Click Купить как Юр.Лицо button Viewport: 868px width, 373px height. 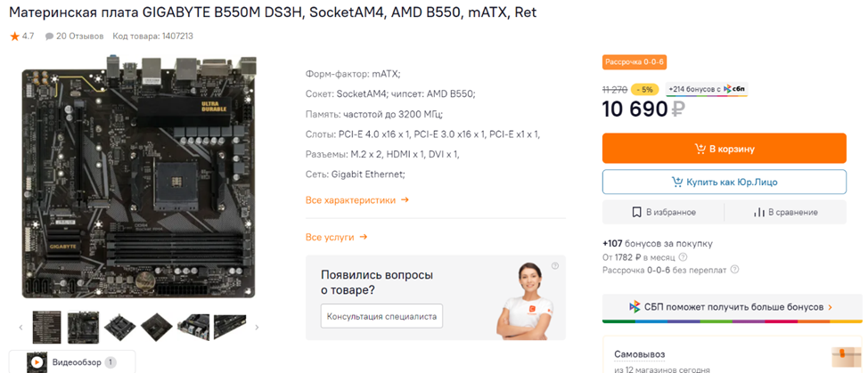724,182
